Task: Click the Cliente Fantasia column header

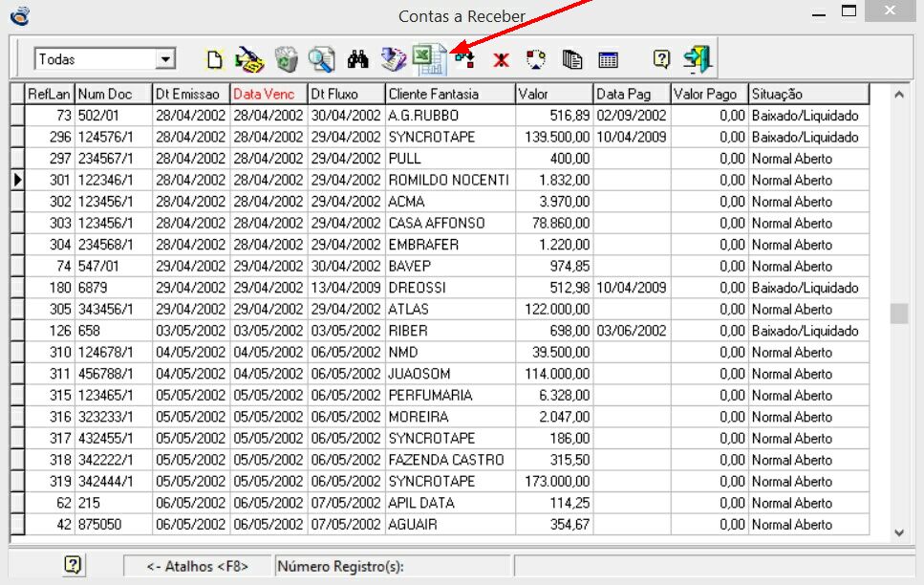Action: 450,94
